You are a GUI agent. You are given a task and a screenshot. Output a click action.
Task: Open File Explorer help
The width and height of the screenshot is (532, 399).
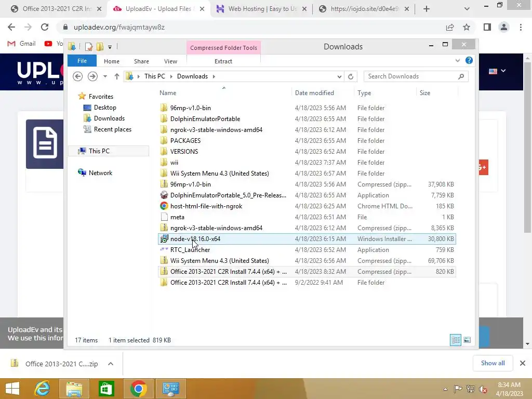tap(469, 60)
